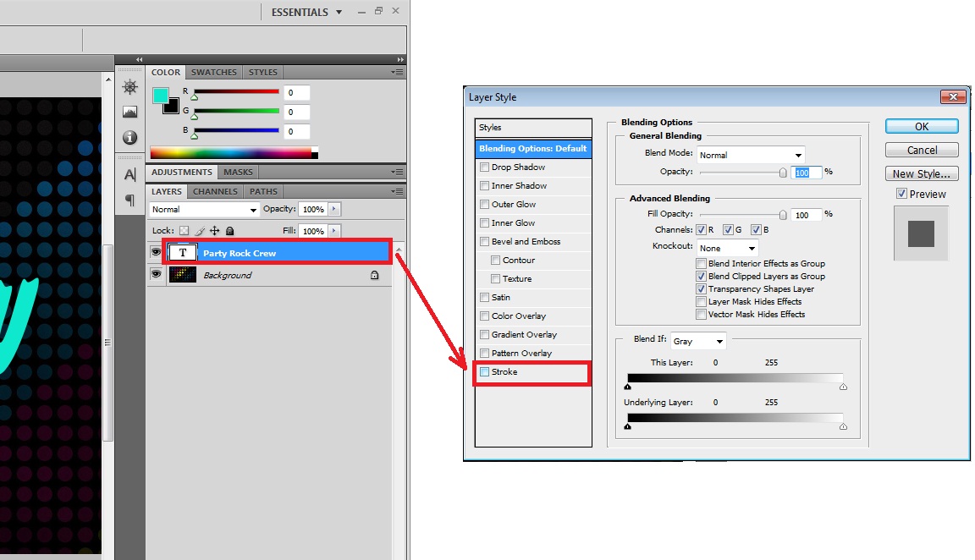
Task: Click lock image pixels brush icon
Action: 200,231
